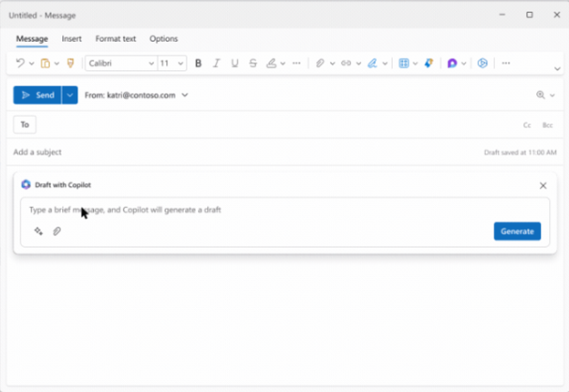
Task: Switch to the Insert tab
Action: click(x=72, y=39)
